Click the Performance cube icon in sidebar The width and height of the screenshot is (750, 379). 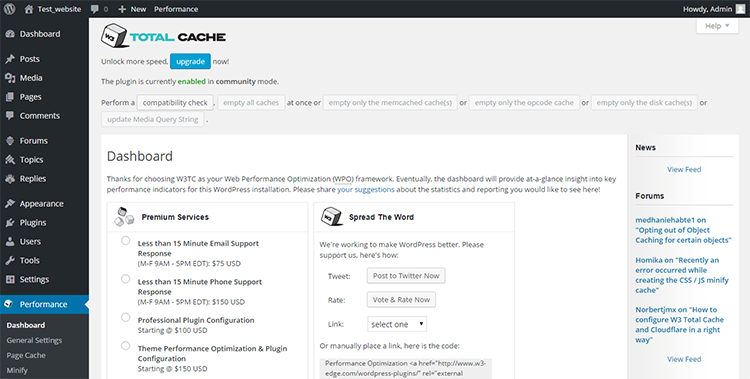(x=8, y=304)
